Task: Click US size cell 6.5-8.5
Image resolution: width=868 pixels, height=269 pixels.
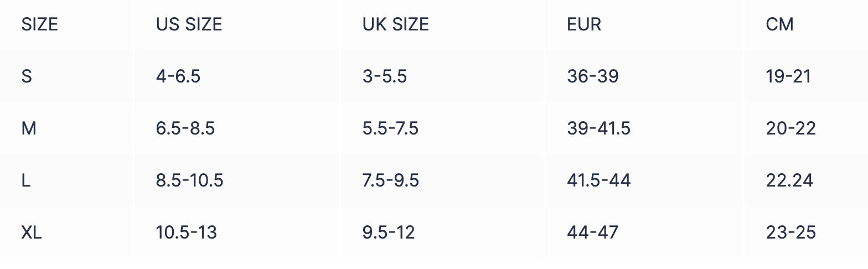Action: (185, 128)
